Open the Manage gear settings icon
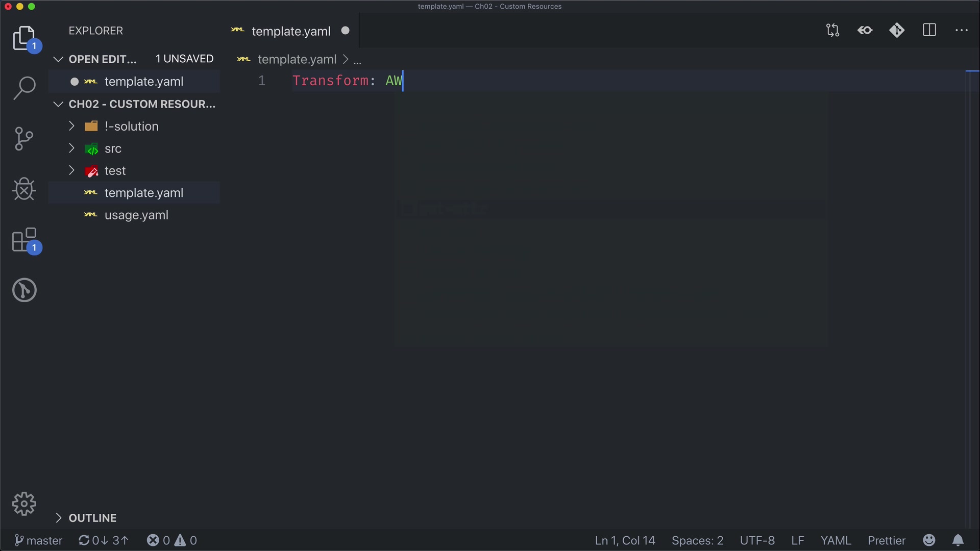 click(24, 504)
